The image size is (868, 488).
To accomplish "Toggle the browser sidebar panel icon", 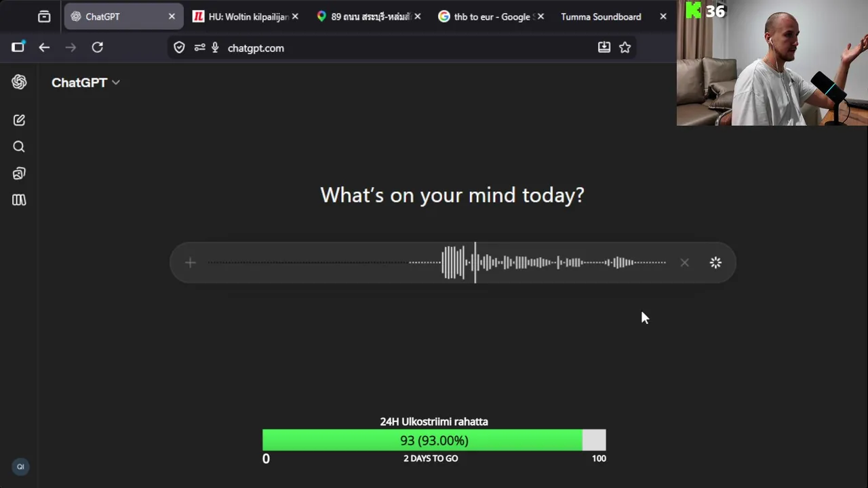I will 18,47.
